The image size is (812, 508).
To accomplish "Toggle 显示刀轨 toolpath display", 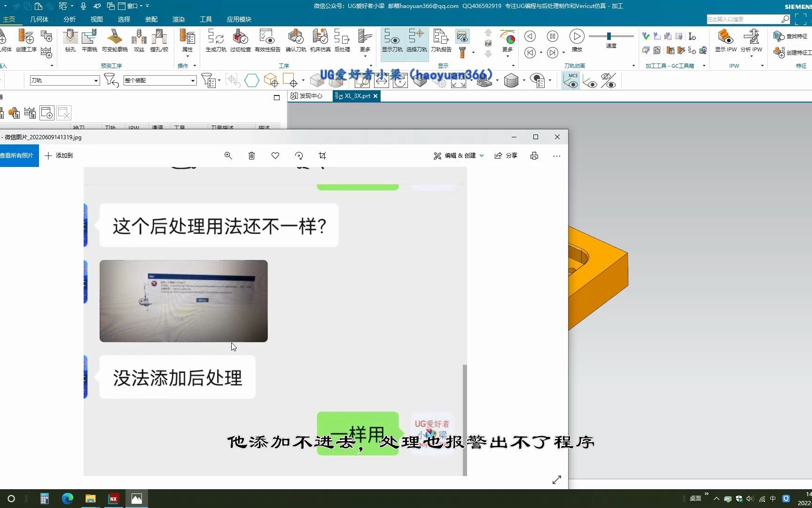I will tap(392, 40).
